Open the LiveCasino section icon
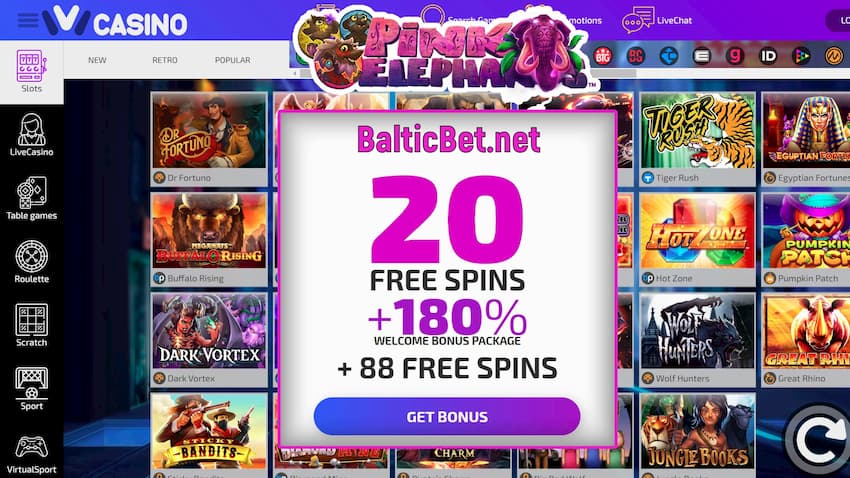Screen dimensions: 850x478 tap(31, 130)
